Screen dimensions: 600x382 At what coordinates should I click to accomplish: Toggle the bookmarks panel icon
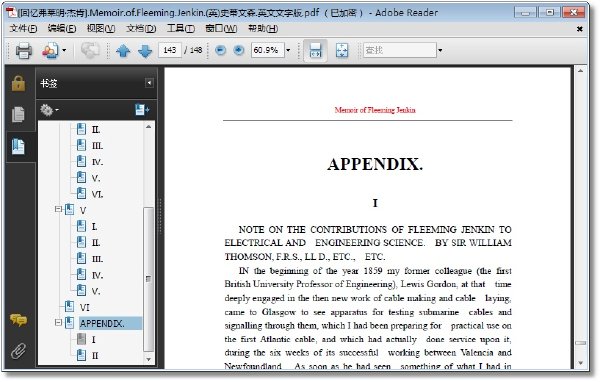pyautogui.click(x=18, y=147)
